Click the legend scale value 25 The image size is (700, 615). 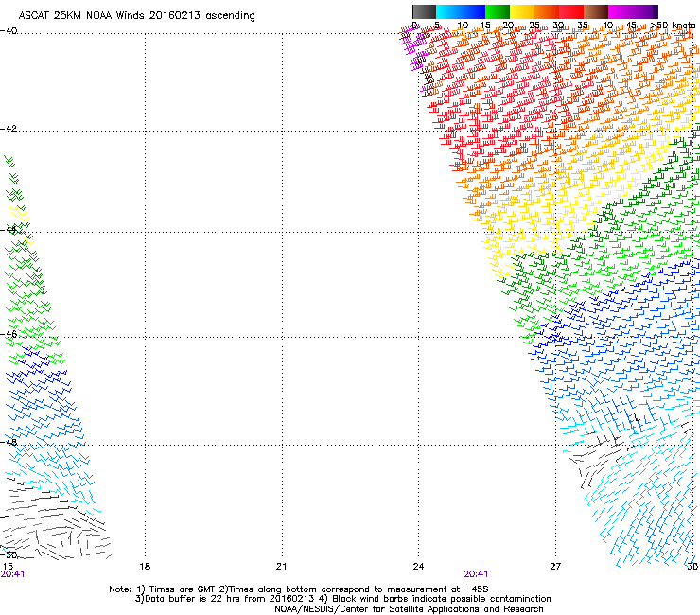(x=534, y=25)
